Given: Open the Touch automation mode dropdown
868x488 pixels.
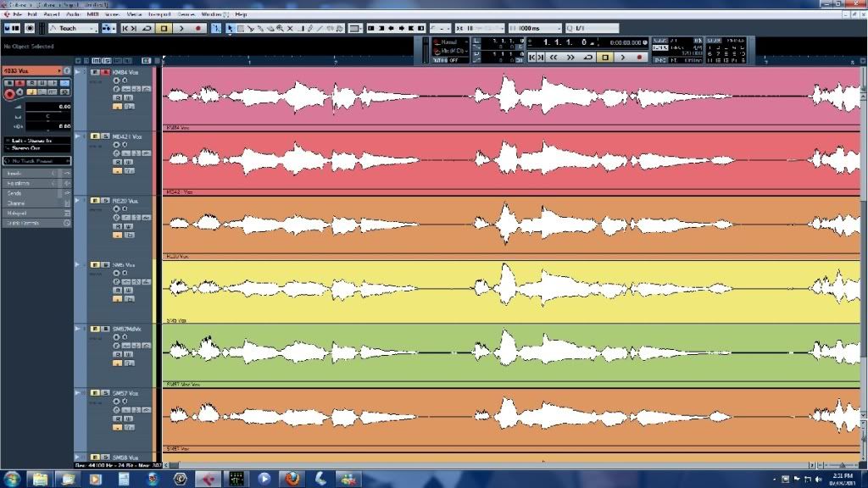Looking at the screenshot, I should click(73, 28).
